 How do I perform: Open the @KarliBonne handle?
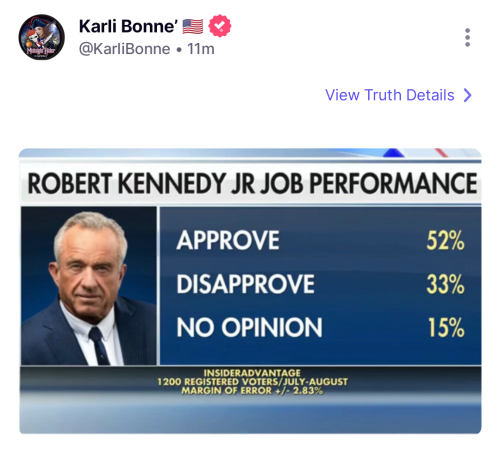pyautogui.click(x=124, y=49)
